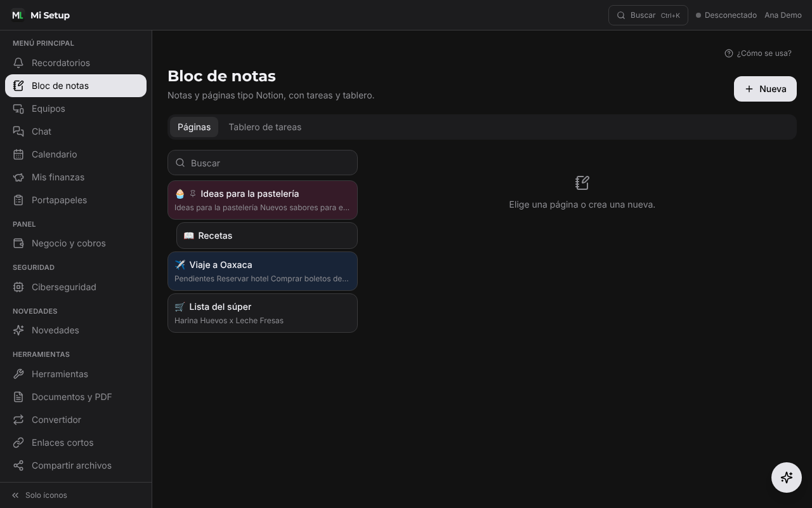The image size is (812, 508).
Task: Open Ciberseguridad from the sidebar
Action: pyautogui.click(x=75, y=287)
